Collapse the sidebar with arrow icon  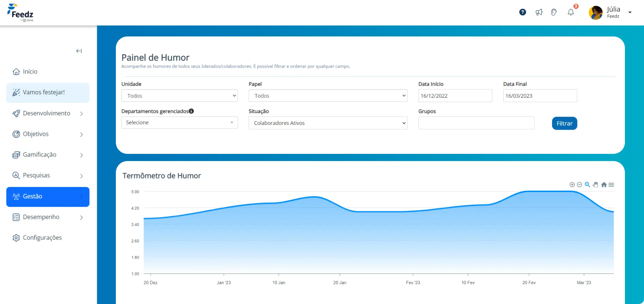(x=79, y=51)
